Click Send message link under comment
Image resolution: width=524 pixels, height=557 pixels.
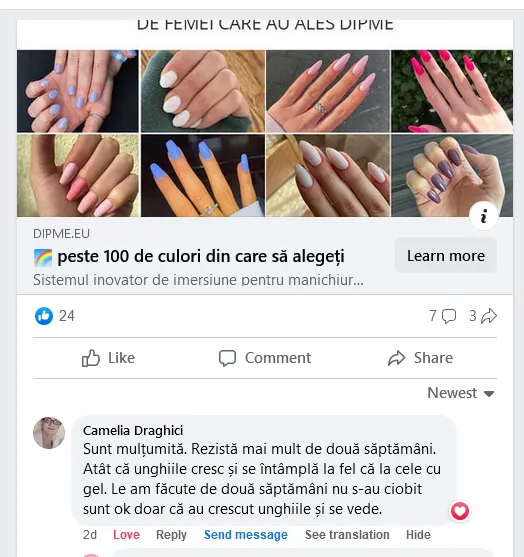pyautogui.click(x=246, y=535)
